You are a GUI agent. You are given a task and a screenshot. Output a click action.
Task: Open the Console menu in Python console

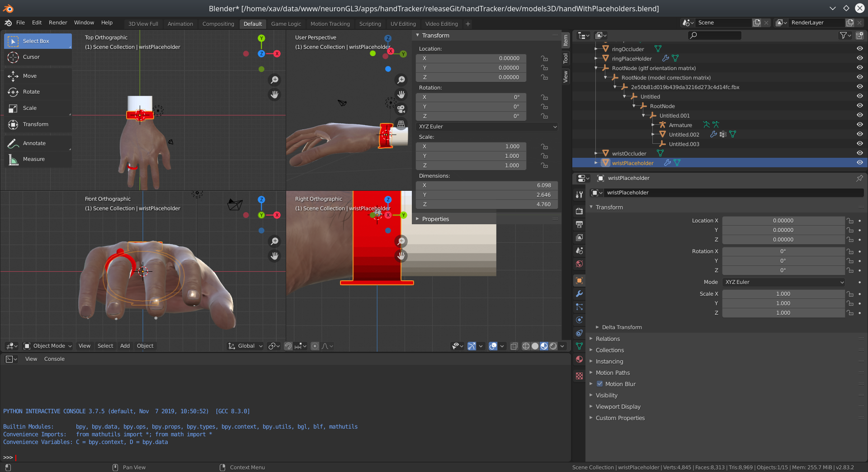(x=54, y=359)
